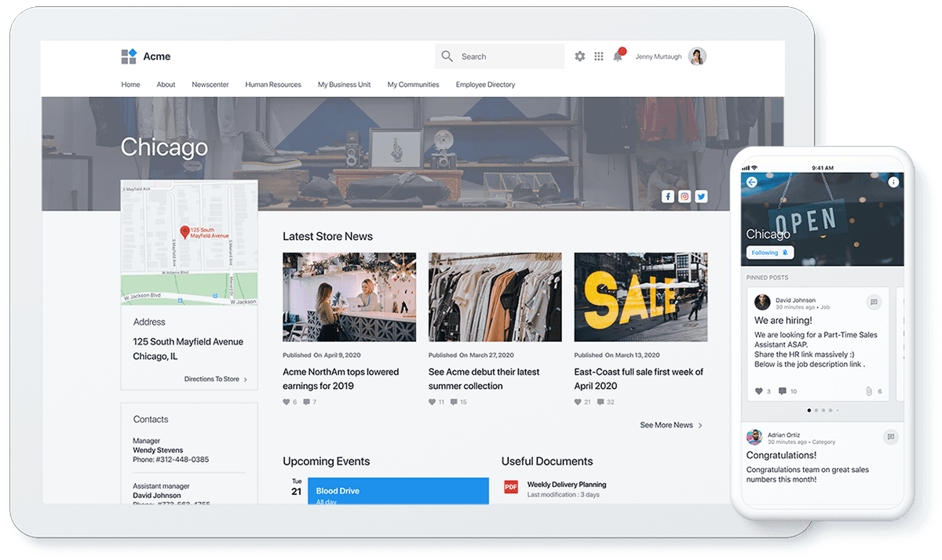
Task: Open the apps grid launcher icon
Action: pyautogui.click(x=599, y=56)
